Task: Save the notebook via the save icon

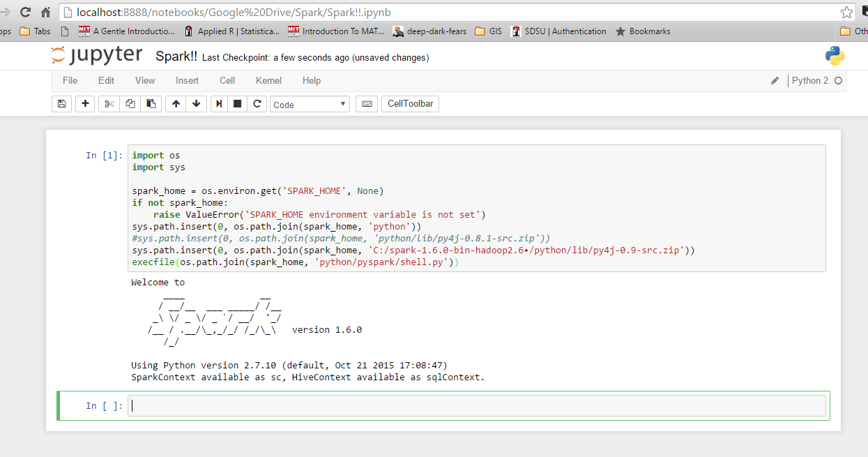Action: coord(61,103)
